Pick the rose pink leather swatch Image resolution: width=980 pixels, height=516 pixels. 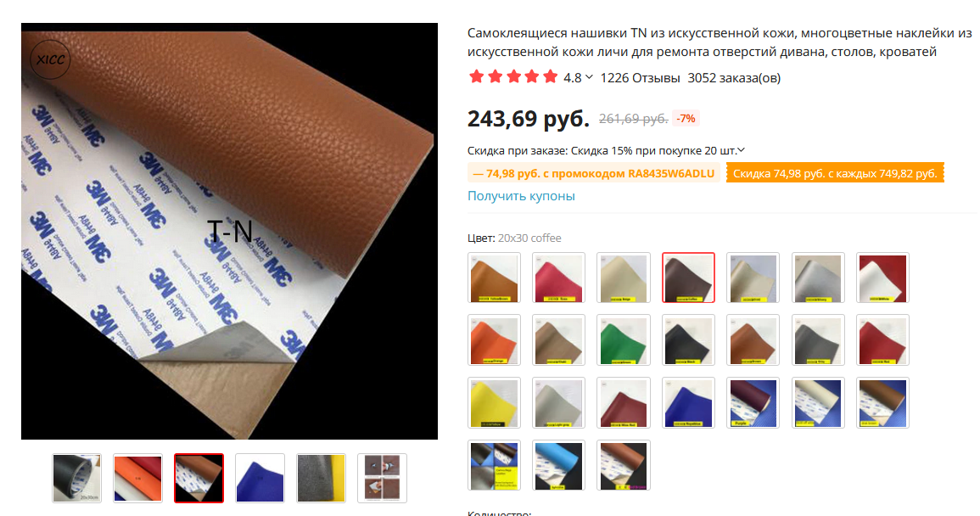tap(559, 278)
